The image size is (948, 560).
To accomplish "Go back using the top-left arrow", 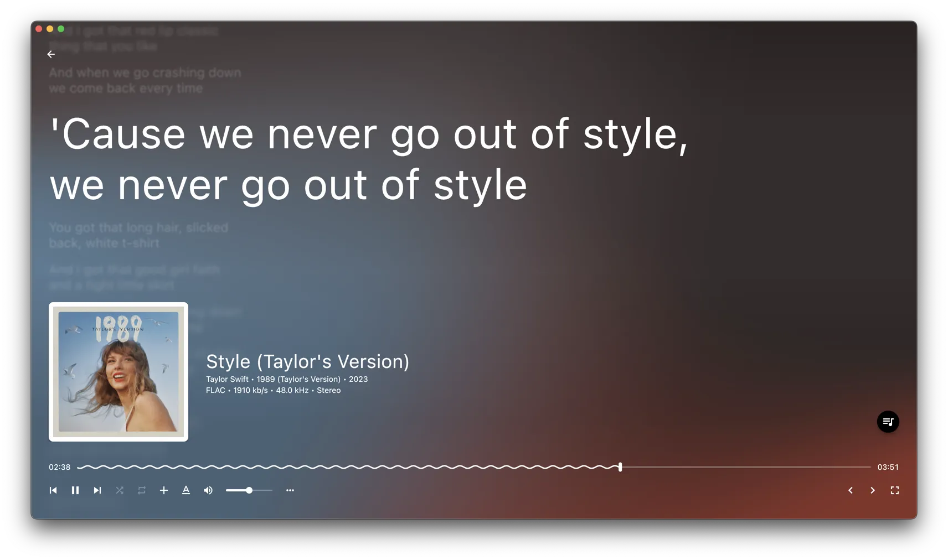I will 51,54.
